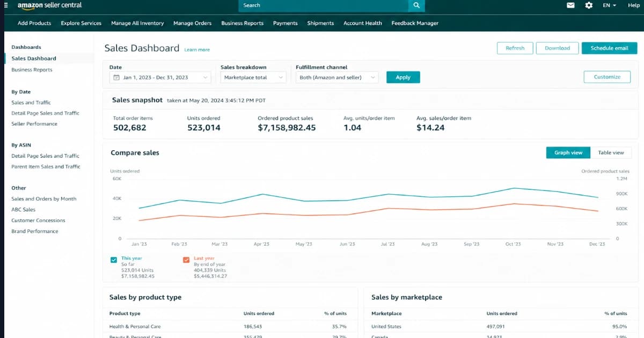644x338 pixels.
Task: Open the mail messages icon
Action: pyautogui.click(x=570, y=5)
